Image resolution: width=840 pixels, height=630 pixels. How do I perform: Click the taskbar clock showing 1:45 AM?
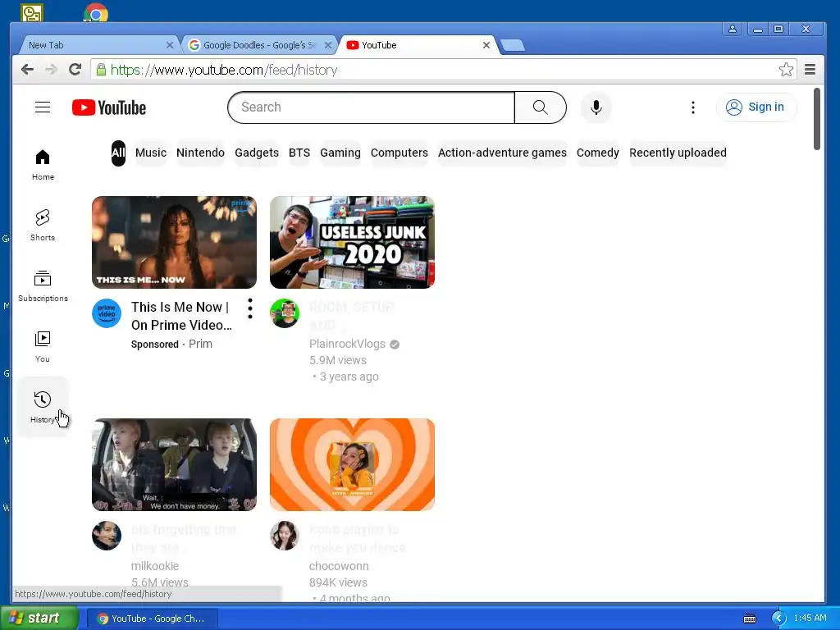tap(810, 618)
